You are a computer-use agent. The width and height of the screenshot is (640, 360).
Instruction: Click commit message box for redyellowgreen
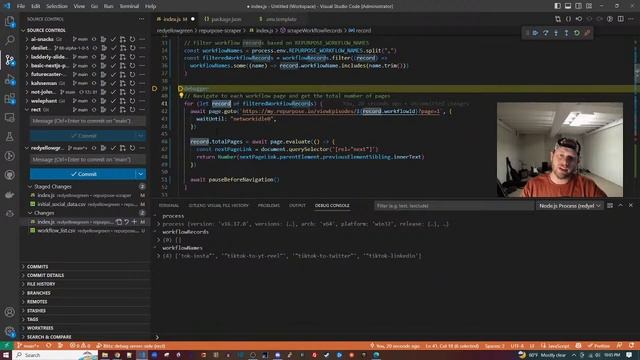(87, 160)
